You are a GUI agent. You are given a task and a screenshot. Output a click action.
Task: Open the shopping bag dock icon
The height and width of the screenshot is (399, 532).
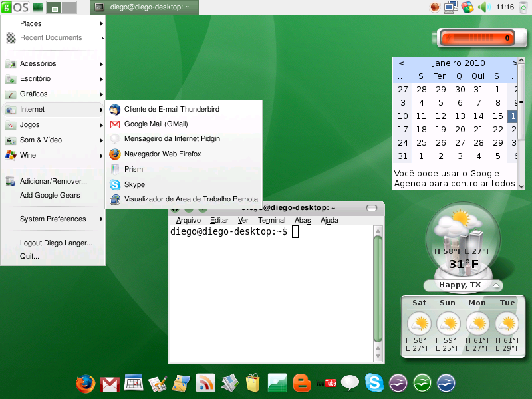[x=253, y=383]
